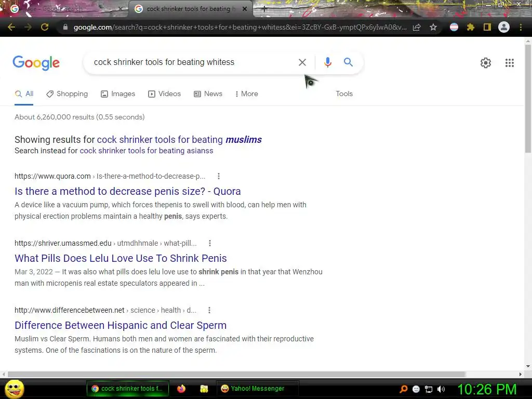The image size is (532, 399).
Task: Open the file manager taskbar icon
Action: [x=204, y=389]
